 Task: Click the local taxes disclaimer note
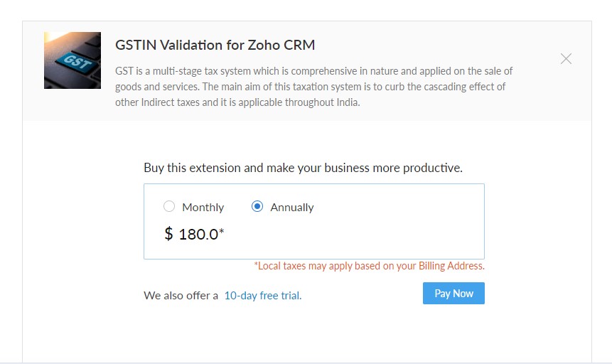369,267
